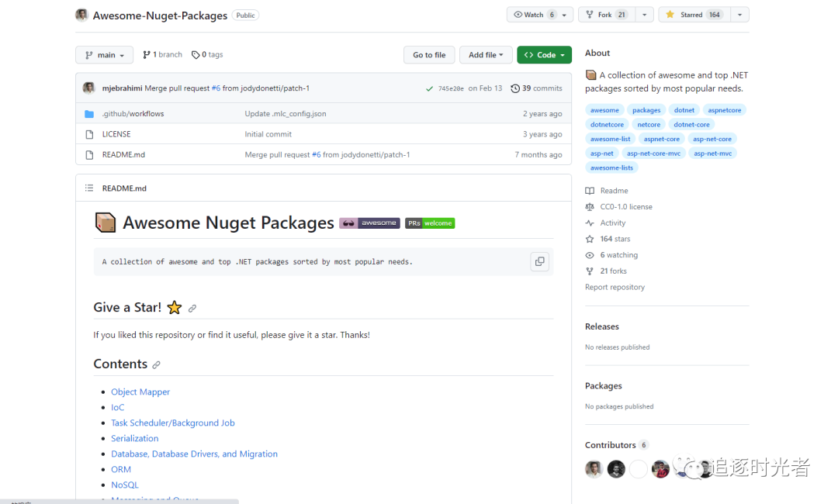Open the CC0-1.0 license link
The height and width of the screenshot is (504, 838).
[619, 206]
